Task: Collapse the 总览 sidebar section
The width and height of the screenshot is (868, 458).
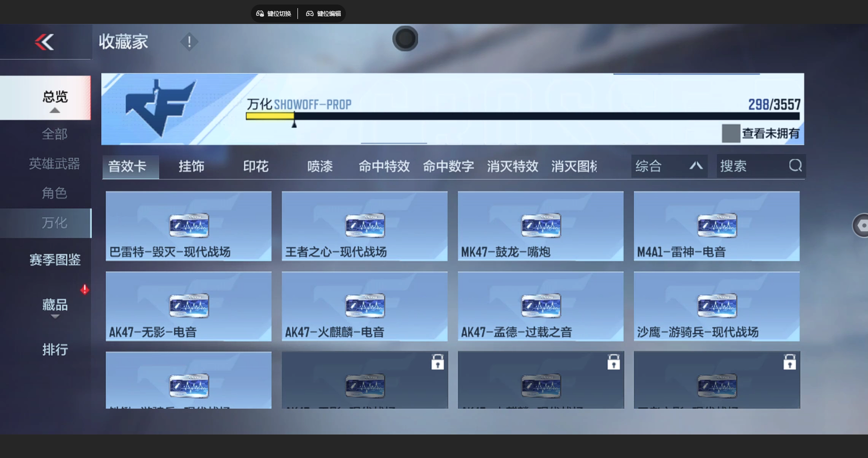Action: tap(45, 98)
